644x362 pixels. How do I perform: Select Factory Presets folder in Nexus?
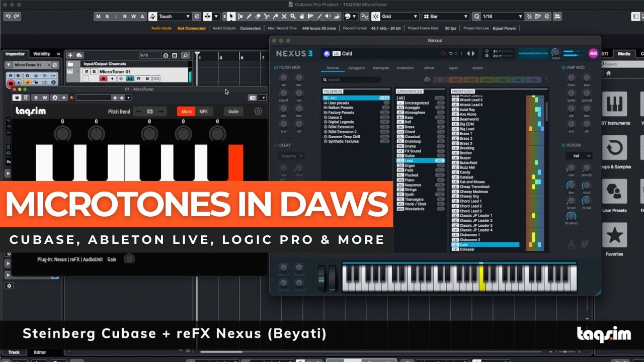[x=356, y=113]
